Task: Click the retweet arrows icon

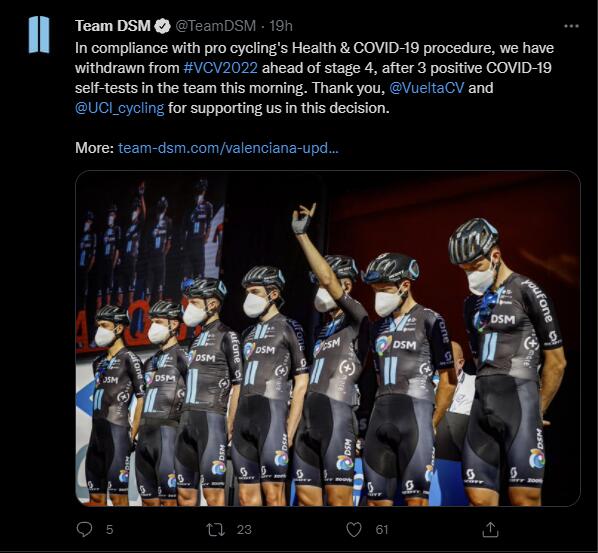Action: tap(215, 530)
